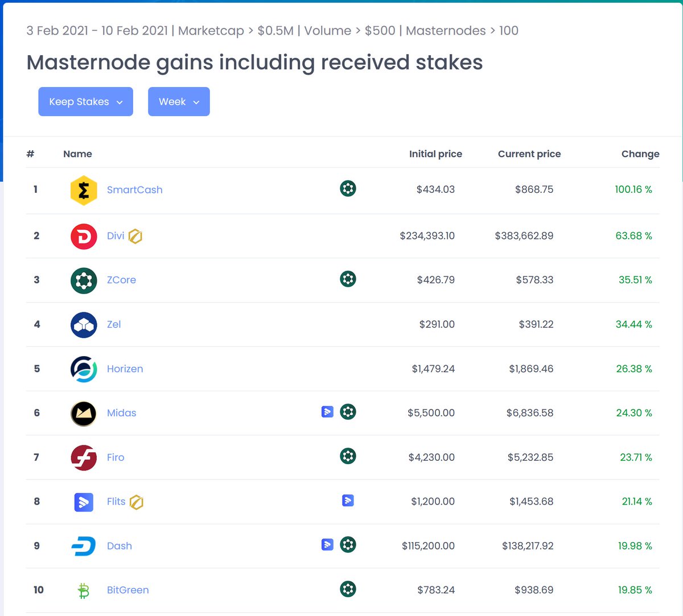Click the gold hexagon badge beside Divi
The height and width of the screenshot is (616, 683).
point(135,236)
